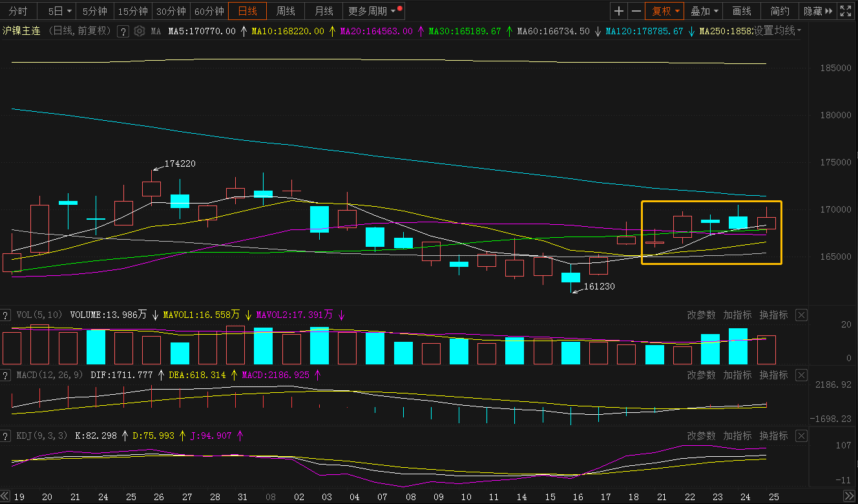Viewport: 858px width, 504px height.
Task: Select the MA60:166734.50 value
Action: (554, 31)
